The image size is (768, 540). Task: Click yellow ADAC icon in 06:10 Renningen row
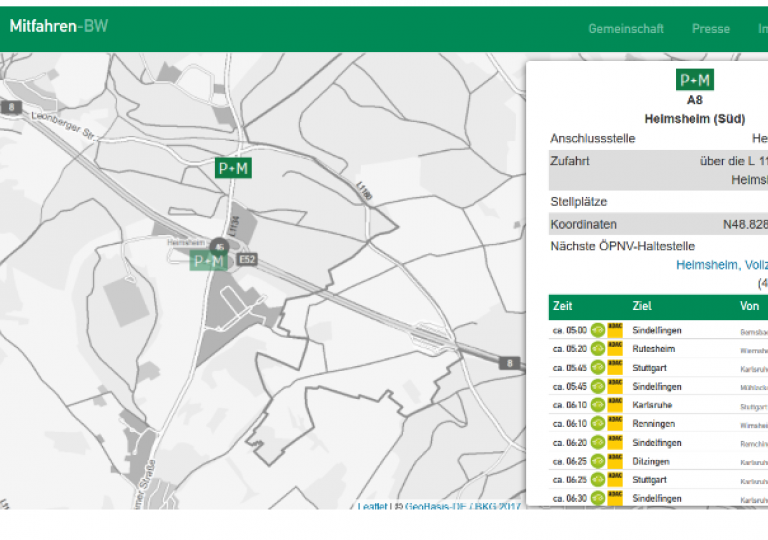coord(615,424)
